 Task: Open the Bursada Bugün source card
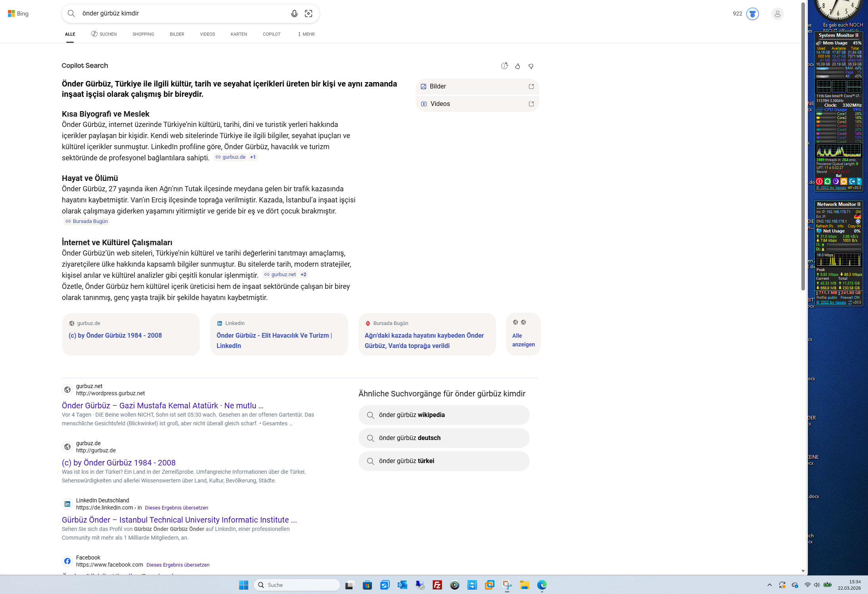pos(427,334)
